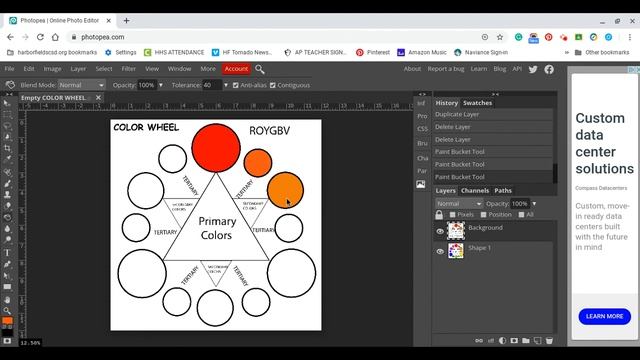This screenshot has width=640, height=360.
Task: Hide the Shape 1 layer eye icon
Action: click(x=440, y=251)
